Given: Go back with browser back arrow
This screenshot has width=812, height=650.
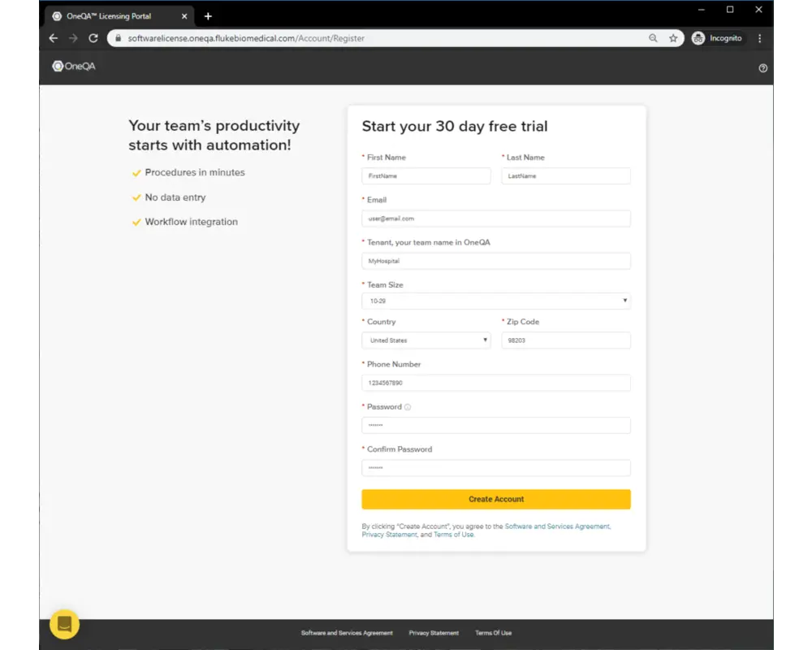Looking at the screenshot, I should tap(54, 38).
